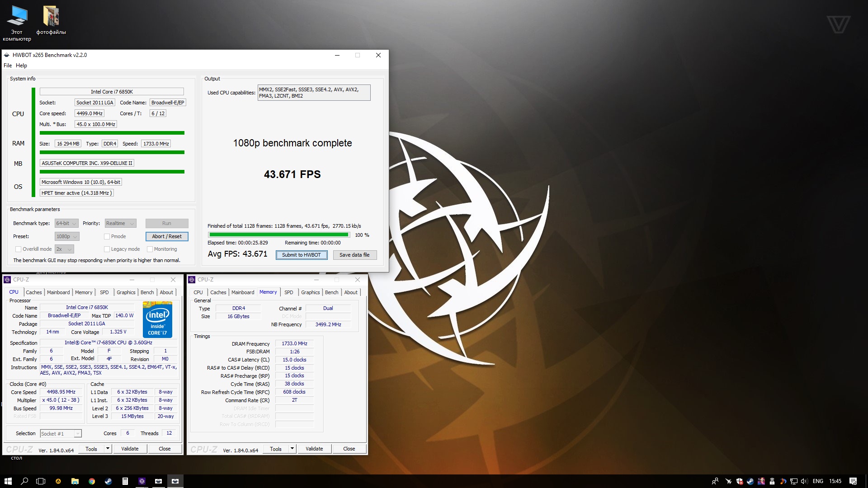The image size is (868, 488).
Task: Click the Intel inside Core i7 logo
Action: (x=157, y=319)
